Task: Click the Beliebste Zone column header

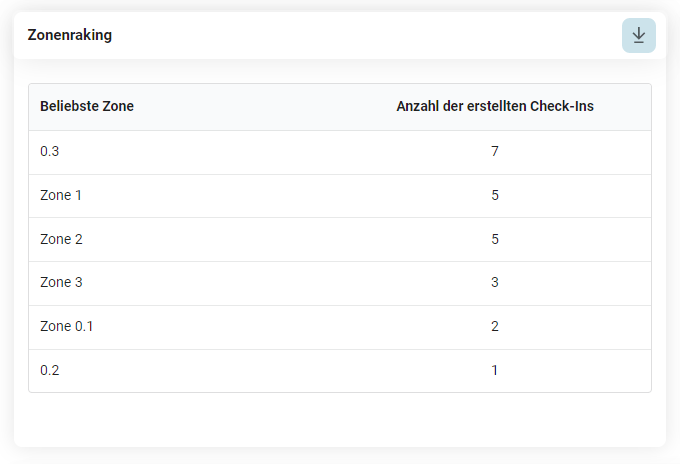Action: pos(87,106)
